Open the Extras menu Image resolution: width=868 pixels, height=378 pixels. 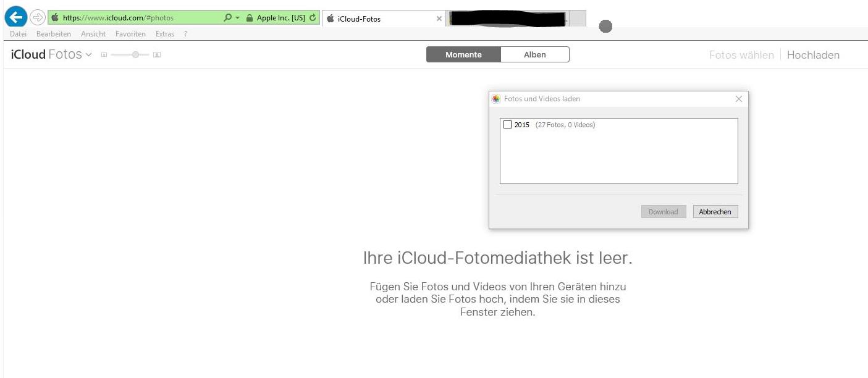(165, 34)
